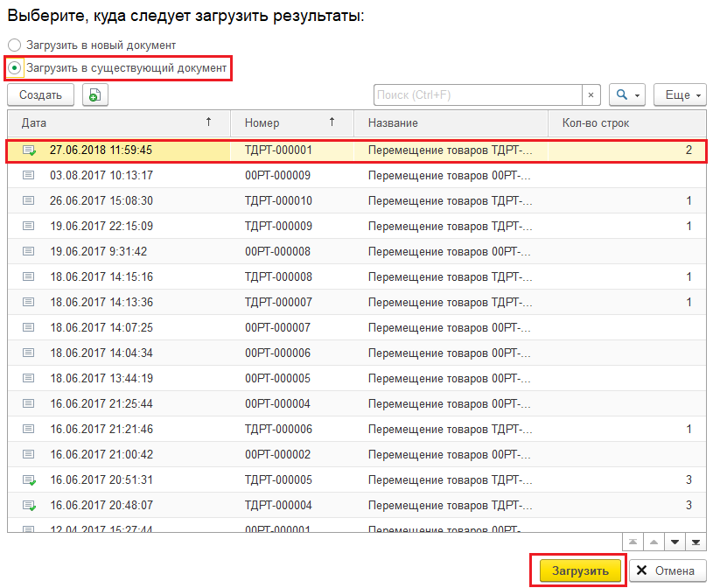713x588 pixels.
Task: Click row count 3 in row ТДРТ-000005
Action: coord(689,479)
